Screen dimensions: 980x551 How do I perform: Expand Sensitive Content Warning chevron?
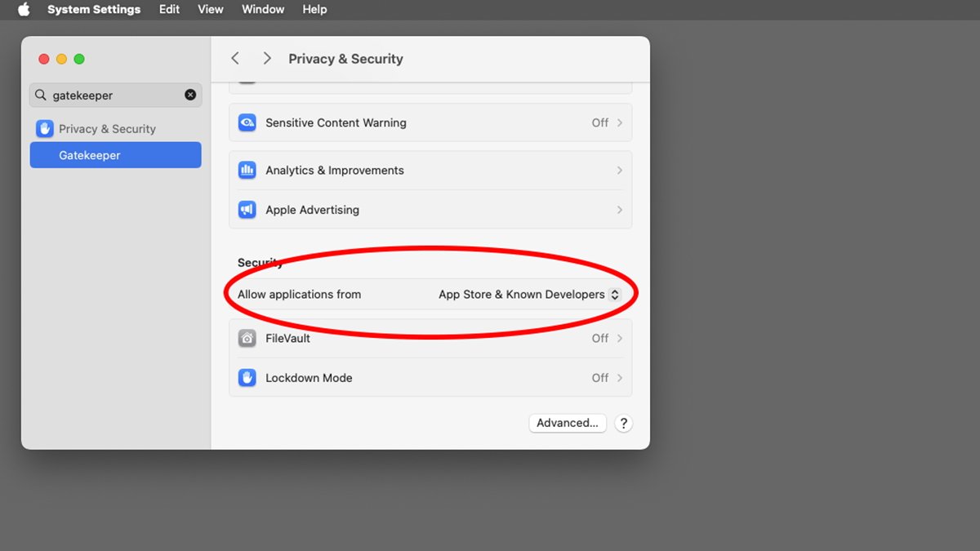pyautogui.click(x=620, y=122)
